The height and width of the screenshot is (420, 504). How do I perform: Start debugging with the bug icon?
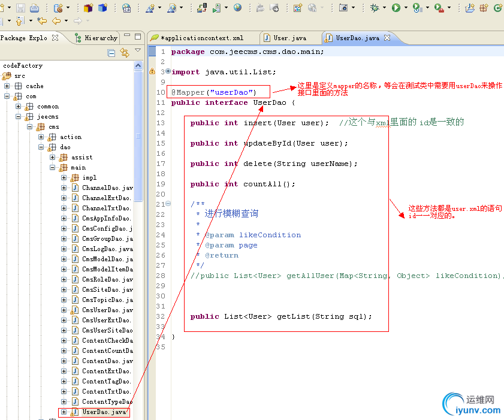tap(375, 8)
